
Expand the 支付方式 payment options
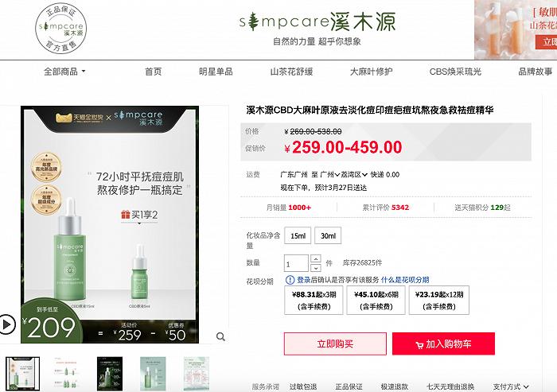(511, 386)
